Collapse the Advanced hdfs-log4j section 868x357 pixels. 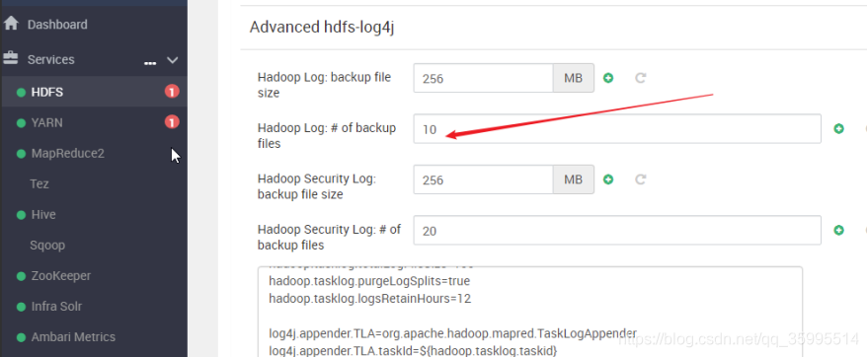pyautogui.click(x=322, y=27)
